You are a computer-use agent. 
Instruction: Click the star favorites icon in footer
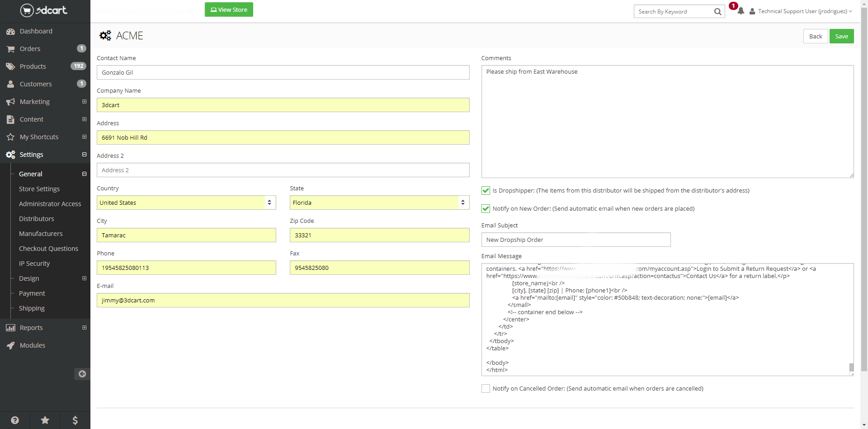45,420
